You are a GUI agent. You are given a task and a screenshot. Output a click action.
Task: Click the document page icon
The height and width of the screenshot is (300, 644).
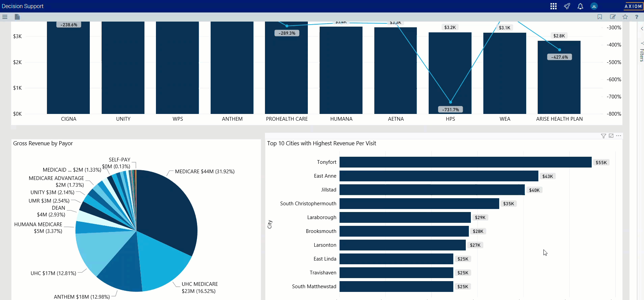coord(18,17)
